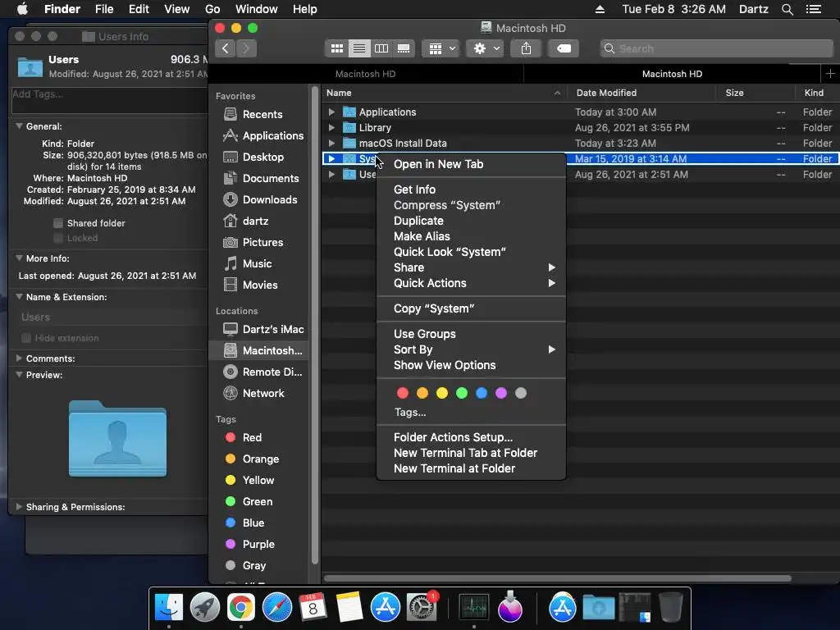This screenshot has width=840, height=630.
Task: Collapse the More Info section
Action: pos(20,258)
